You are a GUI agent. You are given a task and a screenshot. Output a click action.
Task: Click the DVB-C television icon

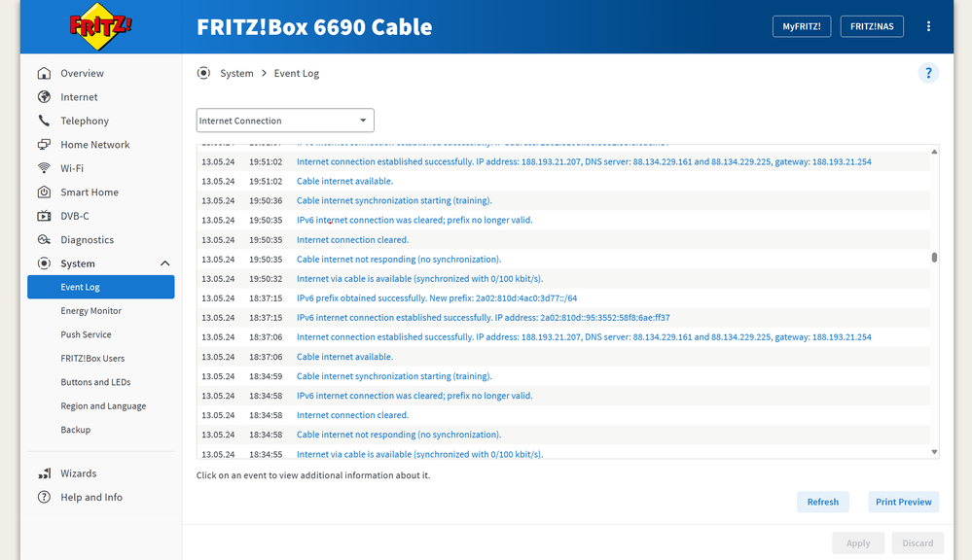click(x=44, y=216)
